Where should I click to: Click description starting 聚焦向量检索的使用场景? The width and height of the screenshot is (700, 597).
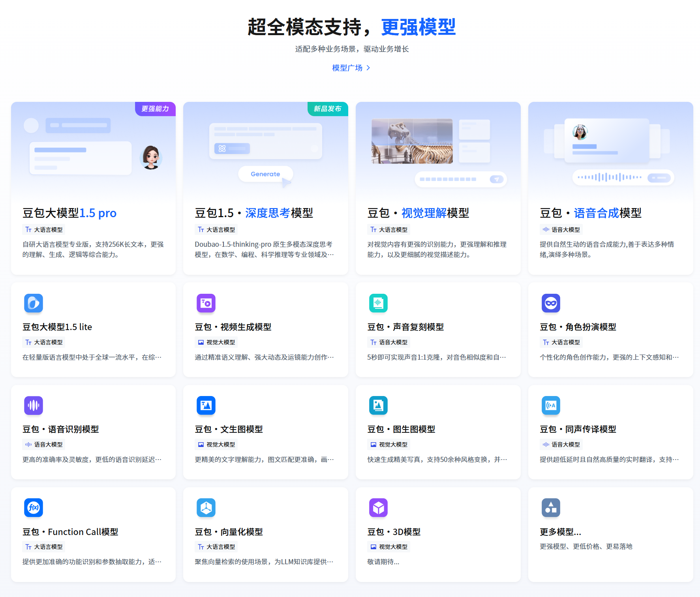pos(264,562)
